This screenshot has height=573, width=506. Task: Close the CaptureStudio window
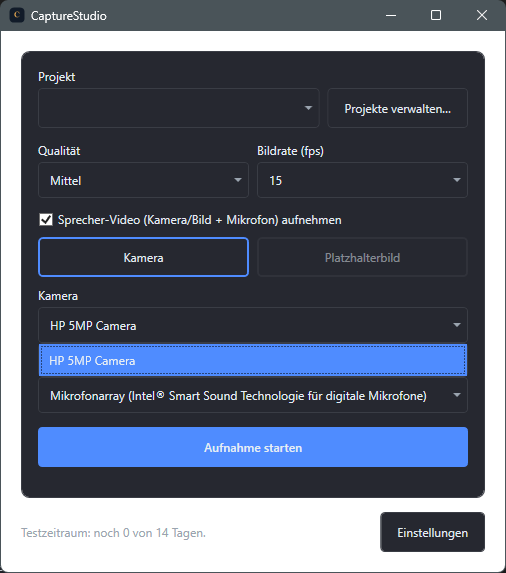click(x=482, y=15)
